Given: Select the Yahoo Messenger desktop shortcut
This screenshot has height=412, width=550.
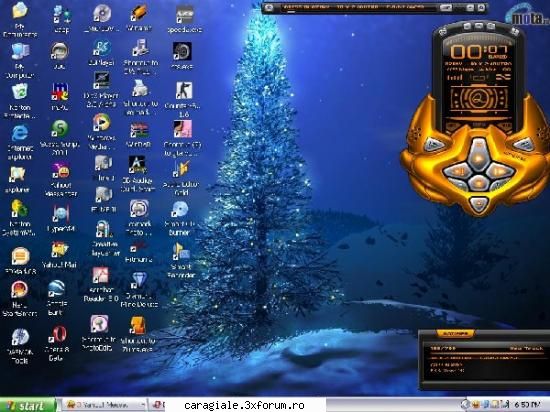Looking at the screenshot, I should 61,171.
